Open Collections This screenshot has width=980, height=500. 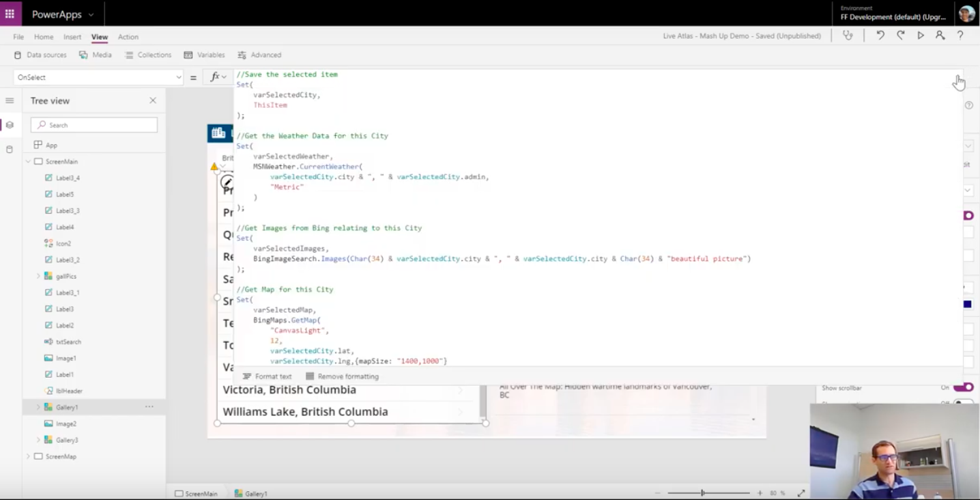pyautogui.click(x=148, y=55)
